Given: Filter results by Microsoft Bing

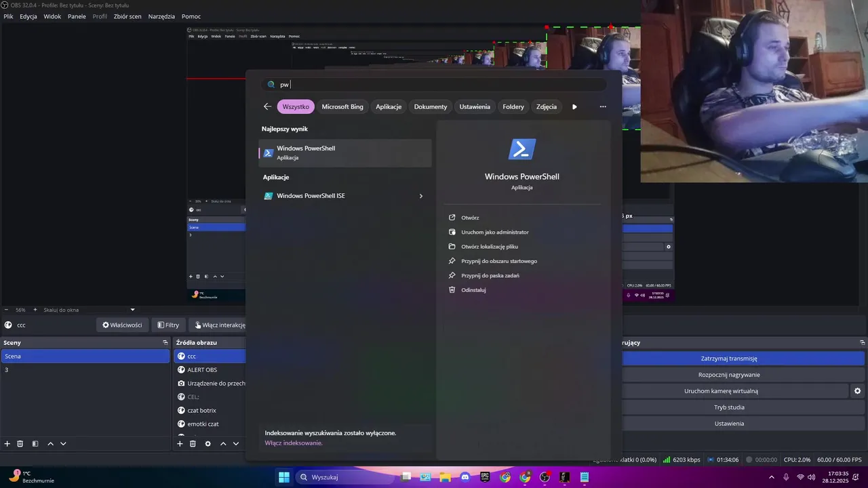Looking at the screenshot, I should [342, 106].
